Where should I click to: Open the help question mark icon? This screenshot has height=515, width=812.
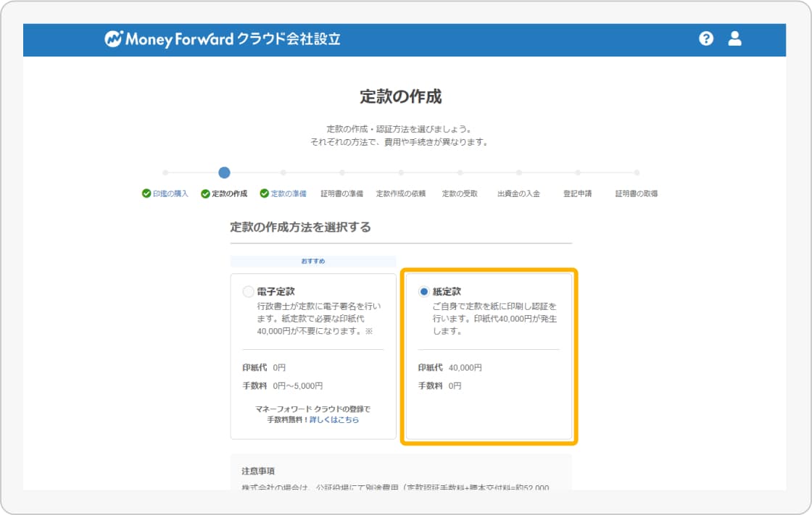pos(706,39)
